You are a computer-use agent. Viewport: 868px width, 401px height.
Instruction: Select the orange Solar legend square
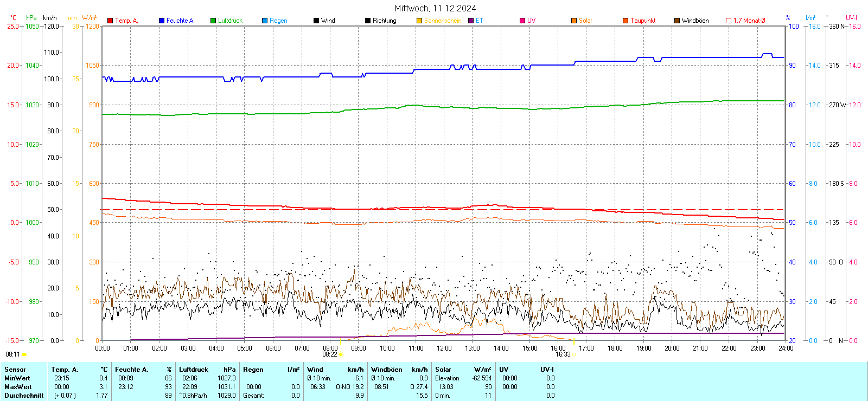coord(574,21)
